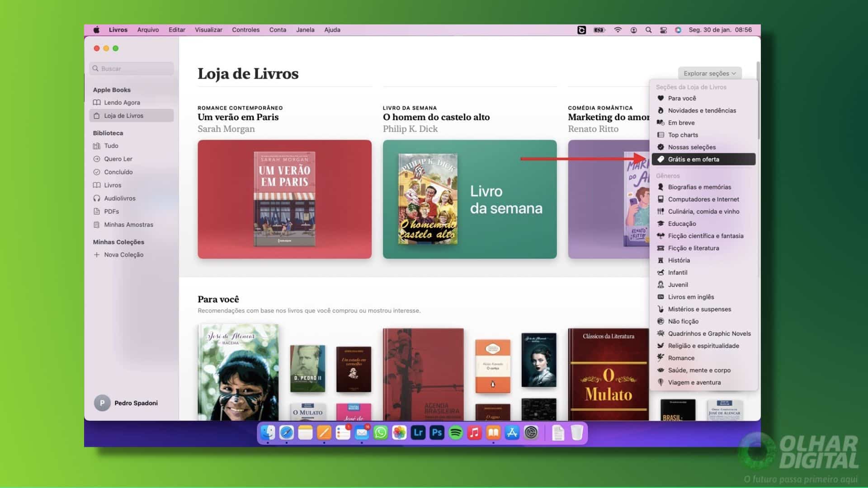Screen dimensions: 868x488
Task: Open Janela menu
Action: tap(305, 30)
